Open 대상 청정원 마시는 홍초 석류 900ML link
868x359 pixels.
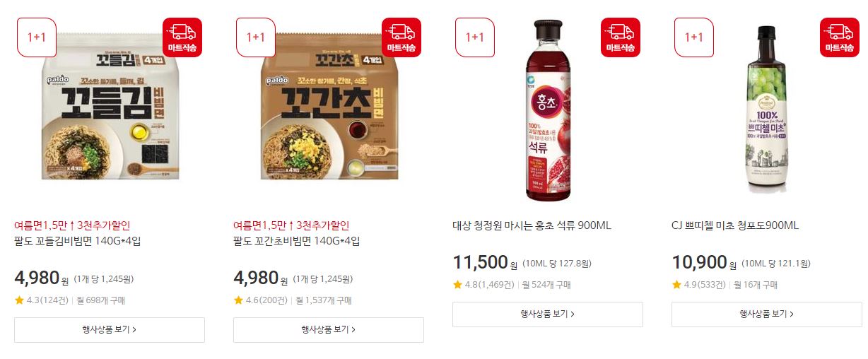[532, 225]
